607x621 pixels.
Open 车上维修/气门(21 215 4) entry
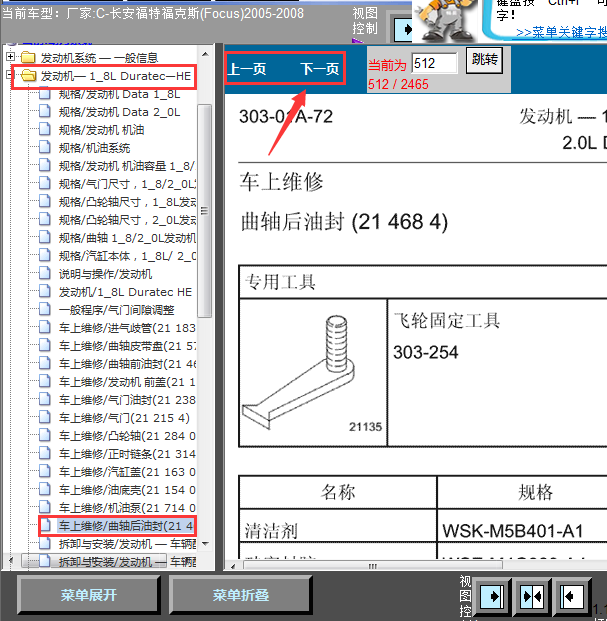coord(124,418)
